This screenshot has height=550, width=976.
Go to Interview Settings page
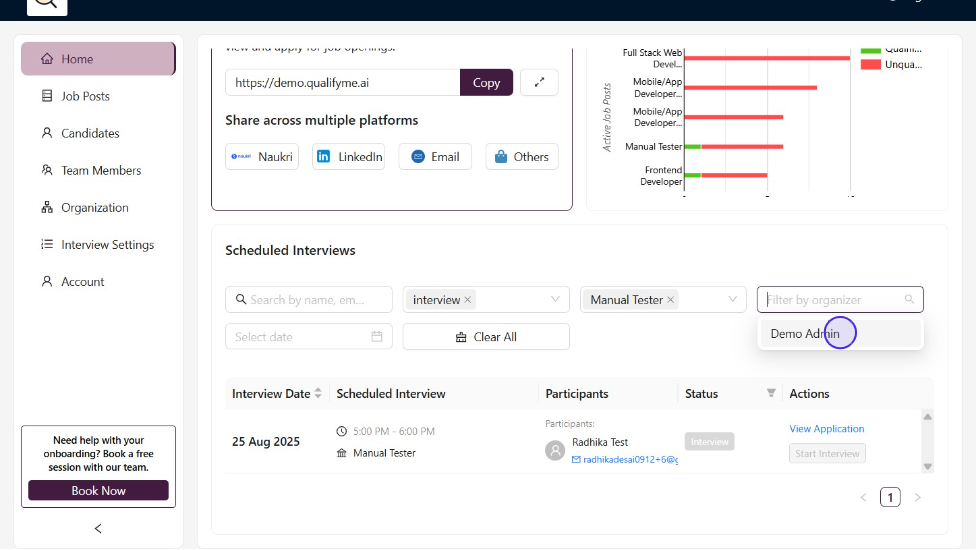pyautogui.click(x=107, y=245)
